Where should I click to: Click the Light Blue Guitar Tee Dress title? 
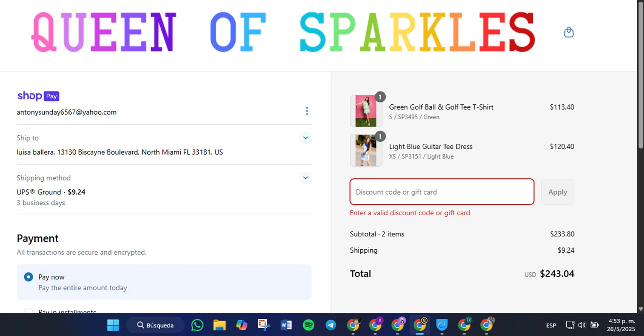[431, 147]
